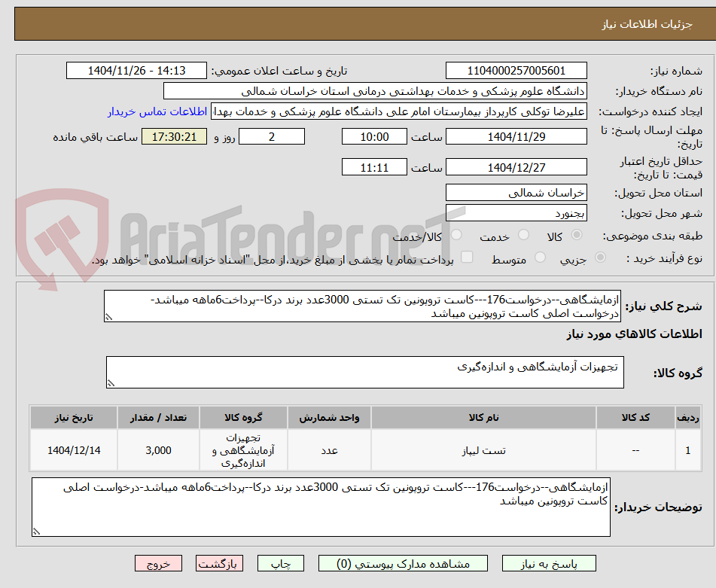Click the remaining days field showing 2
Viewport: 716px width, 588px height.
click(272, 136)
